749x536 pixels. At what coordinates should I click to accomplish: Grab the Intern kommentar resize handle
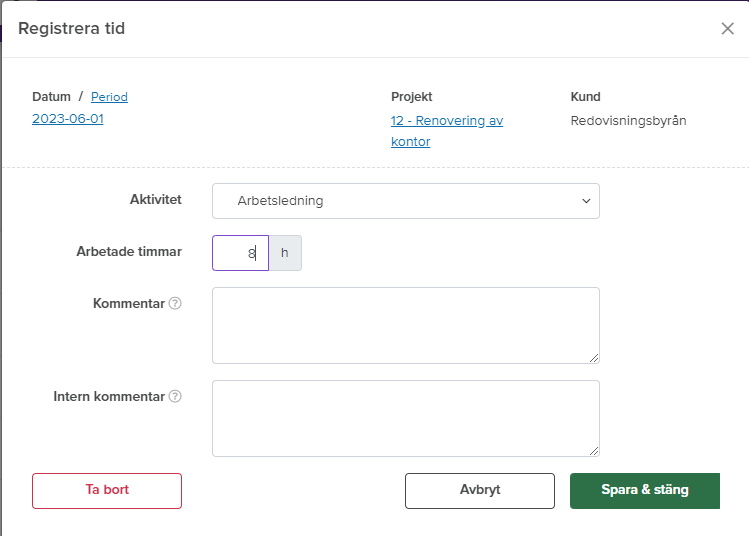pos(594,451)
